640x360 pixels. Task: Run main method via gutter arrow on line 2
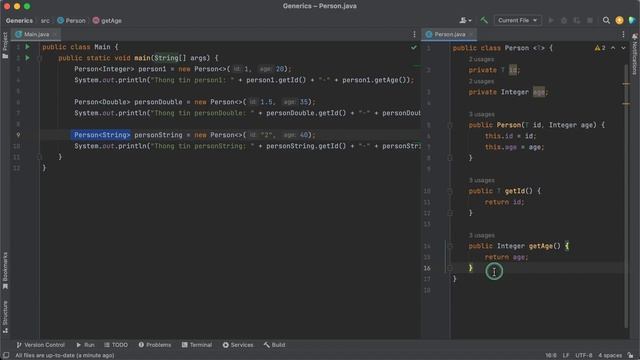[x=28, y=58]
